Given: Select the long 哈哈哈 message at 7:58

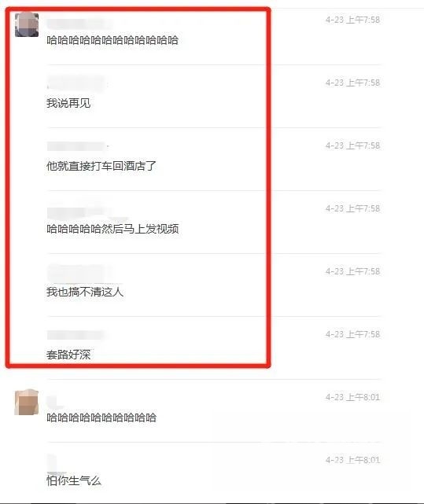Looking at the screenshot, I should [112, 40].
